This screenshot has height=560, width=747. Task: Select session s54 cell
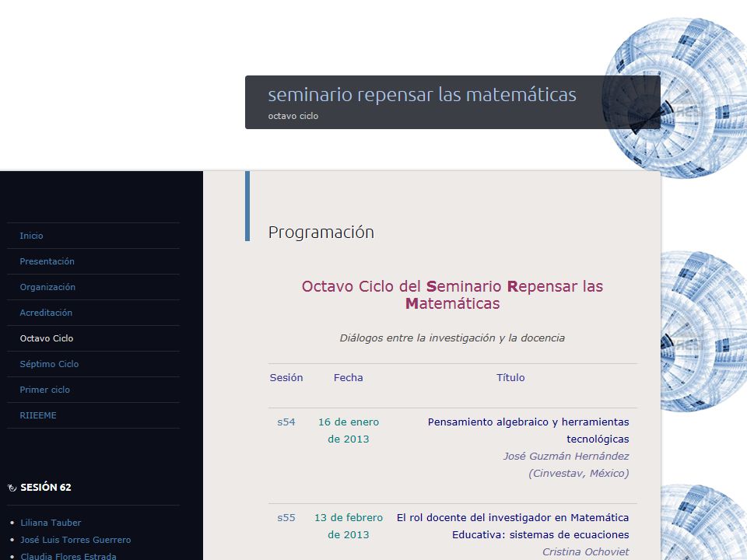(286, 422)
